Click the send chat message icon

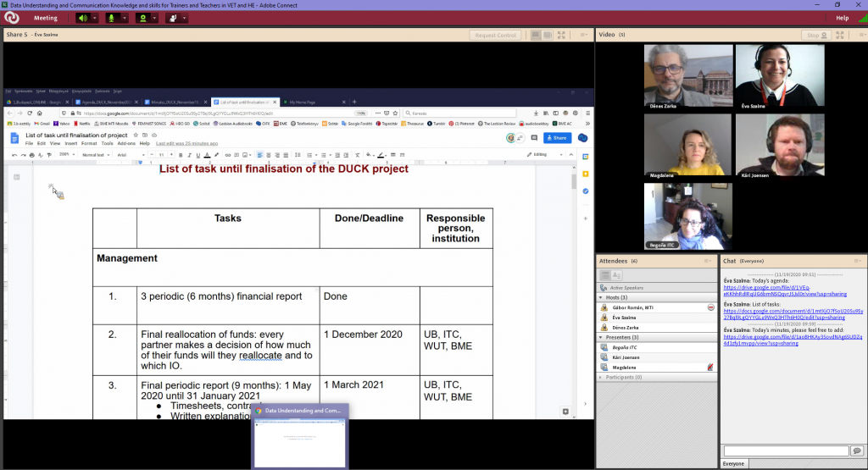coord(856,451)
